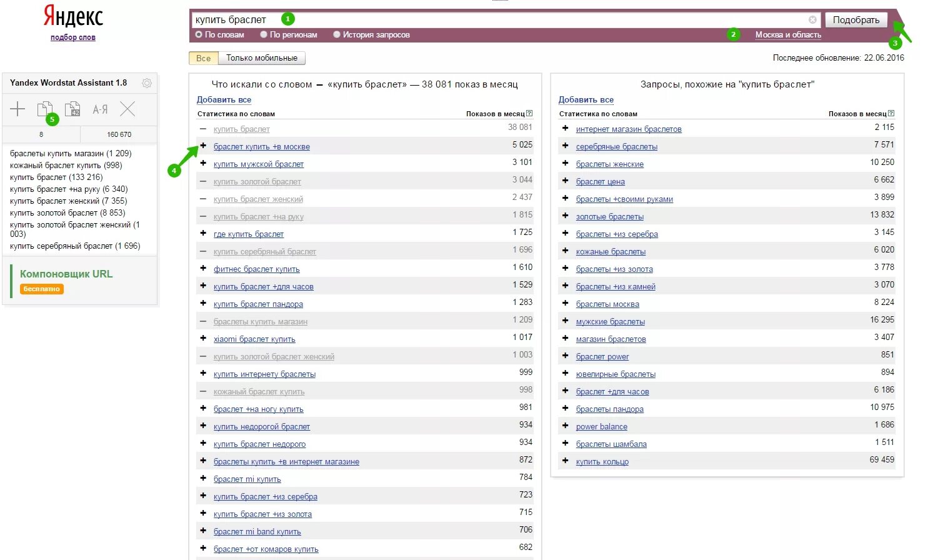Open "power balance" query link

click(x=602, y=427)
